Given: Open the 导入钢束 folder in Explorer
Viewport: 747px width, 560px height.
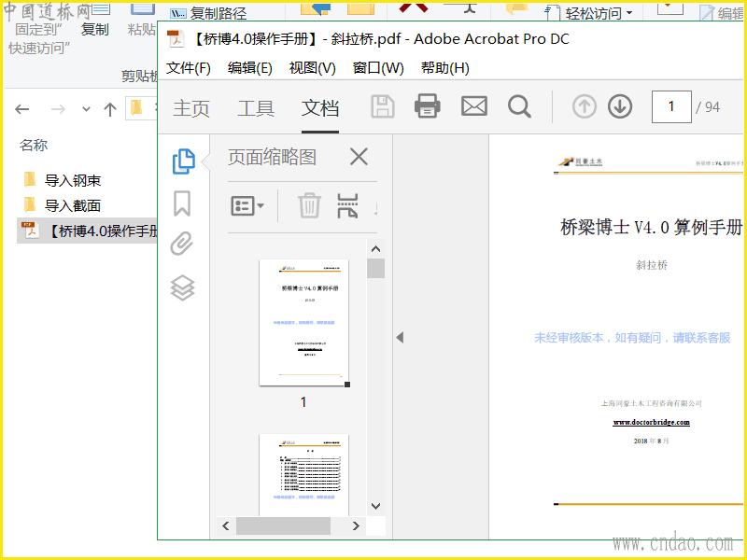Looking at the screenshot, I should [x=73, y=180].
